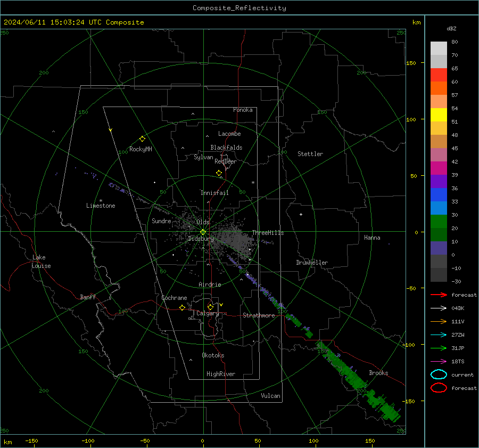Click the Okotoks label
Viewport: 479px width, 448px height.
click(x=213, y=355)
